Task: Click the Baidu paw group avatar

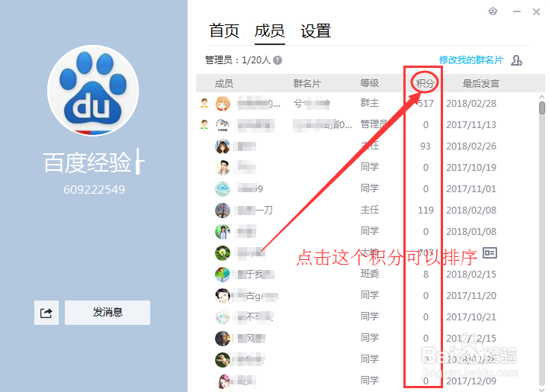Action: pyautogui.click(x=93, y=91)
